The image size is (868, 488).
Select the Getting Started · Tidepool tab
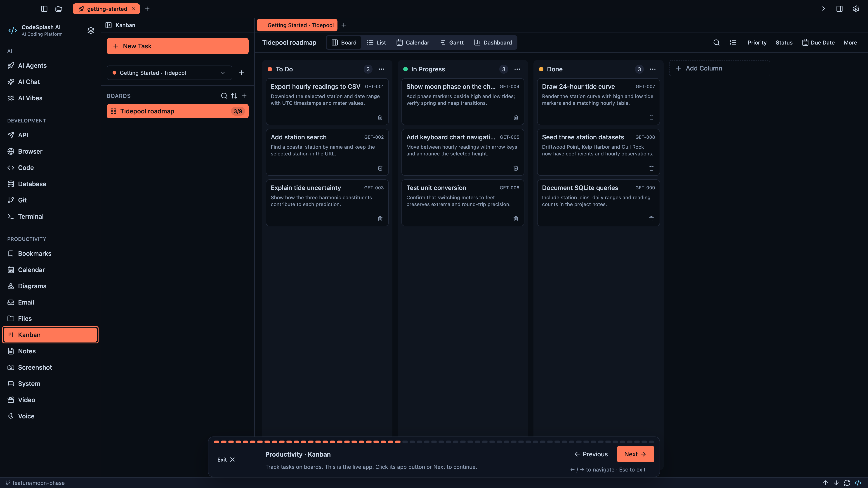(297, 25)
